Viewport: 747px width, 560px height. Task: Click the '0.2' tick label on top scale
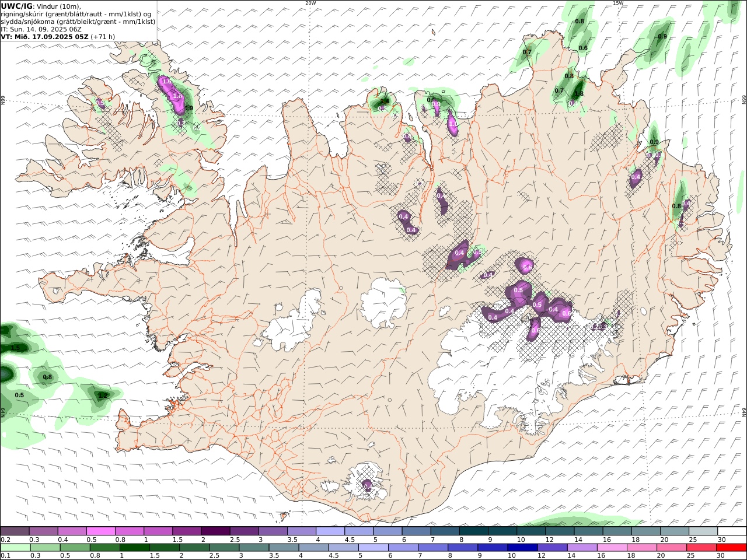tap(5, 540)
